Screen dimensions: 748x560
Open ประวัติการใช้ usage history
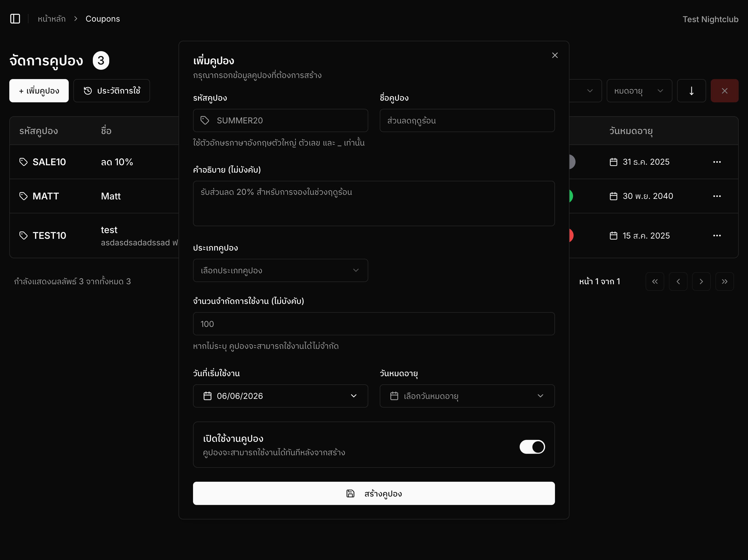point(112,91)
